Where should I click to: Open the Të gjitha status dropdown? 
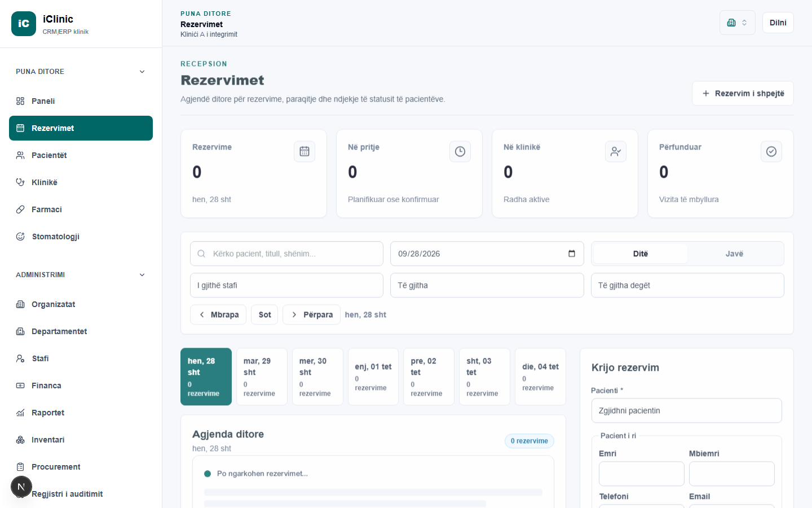487,285
